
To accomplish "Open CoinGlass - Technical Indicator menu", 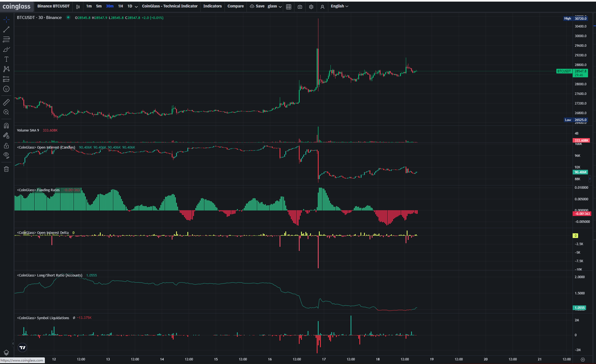I will tap(169, 6).
